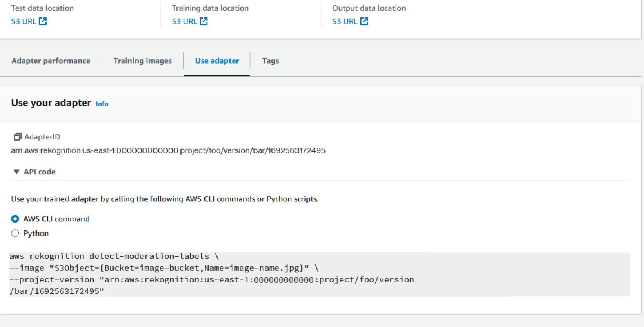Switch to the Adapter performance tab

(51, 61)
